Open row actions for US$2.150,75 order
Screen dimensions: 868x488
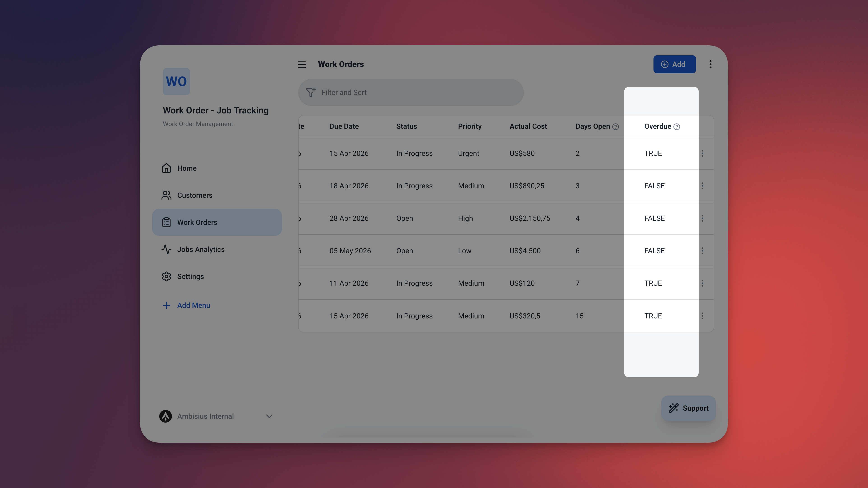(702, 218)
